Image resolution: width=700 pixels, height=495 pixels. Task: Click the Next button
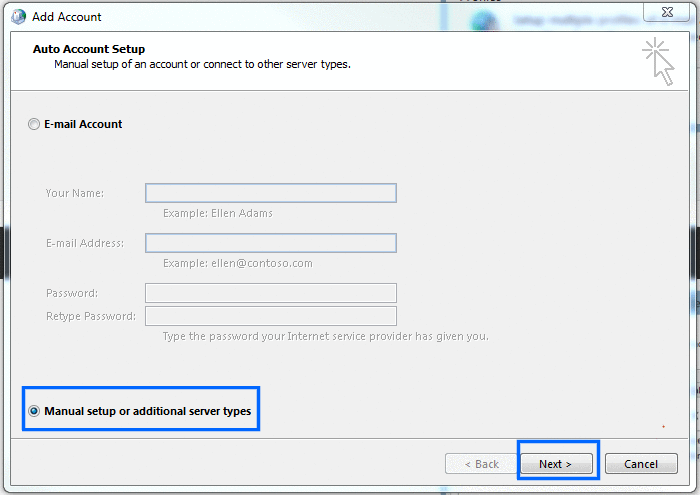pyautogui.click(x=556, y=464)
